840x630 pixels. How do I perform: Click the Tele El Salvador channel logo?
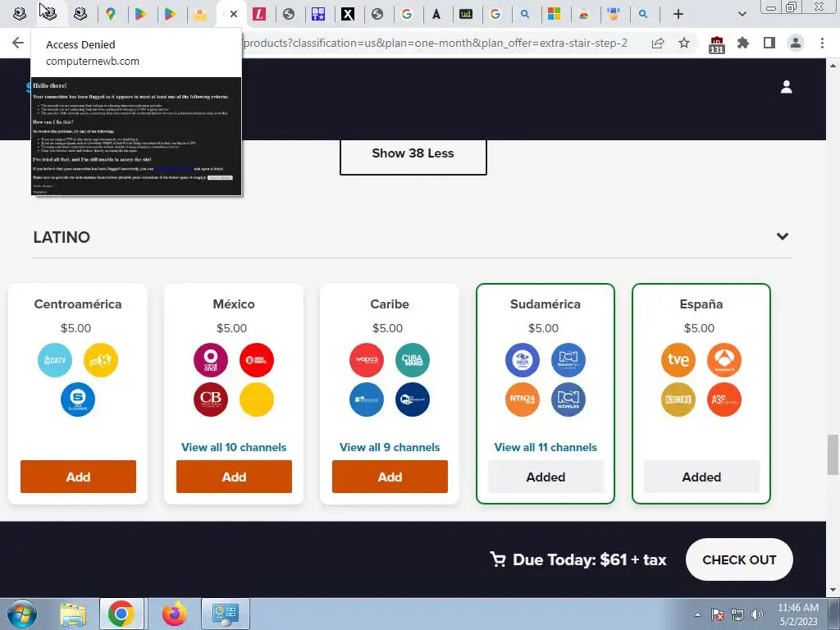(x=78, y=399)
